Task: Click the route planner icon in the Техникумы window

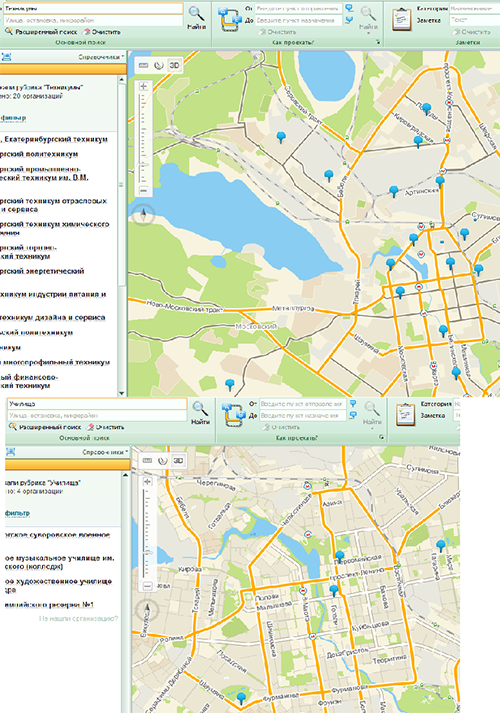Action: 230,19
